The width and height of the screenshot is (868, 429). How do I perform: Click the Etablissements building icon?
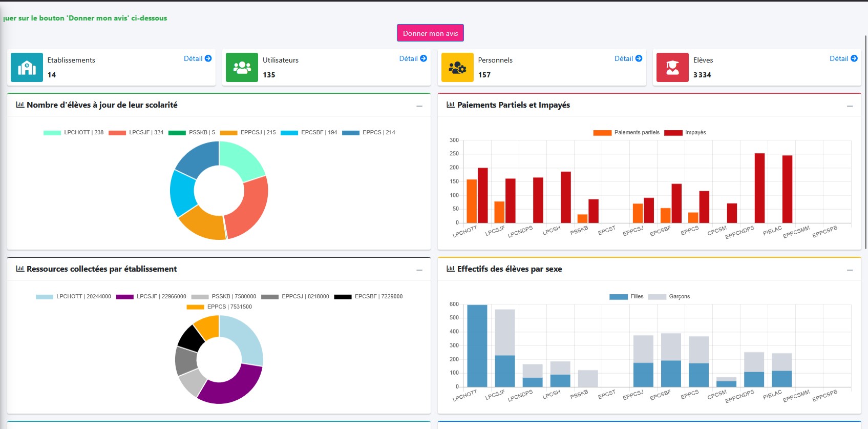click(x=27, y=68)
